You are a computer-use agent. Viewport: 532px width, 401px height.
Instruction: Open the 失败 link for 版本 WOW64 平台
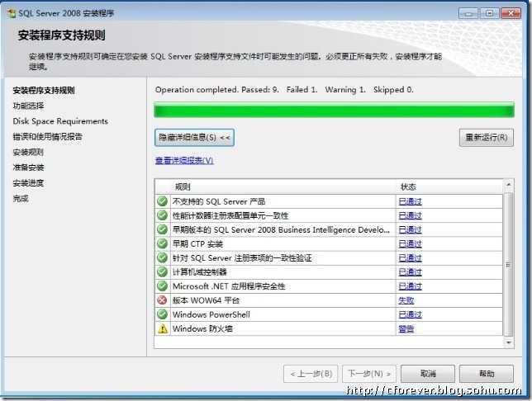pyautogui.click(x=406, y=300)
